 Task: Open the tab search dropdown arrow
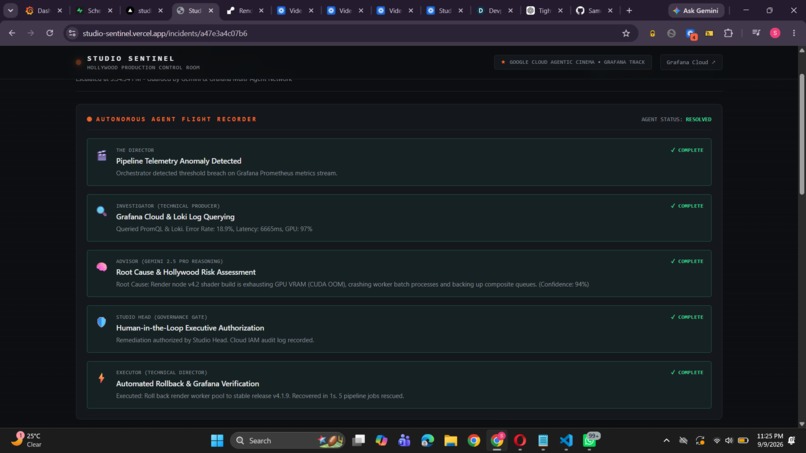point(10,10)
